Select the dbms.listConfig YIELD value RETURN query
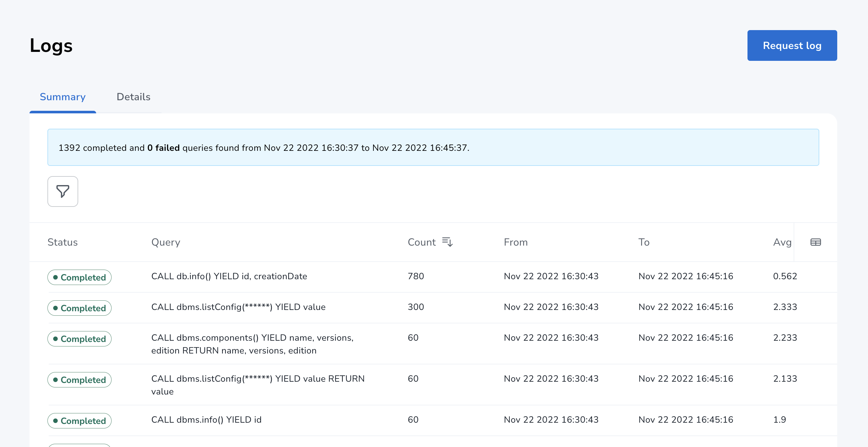 [x=257, y=385]
